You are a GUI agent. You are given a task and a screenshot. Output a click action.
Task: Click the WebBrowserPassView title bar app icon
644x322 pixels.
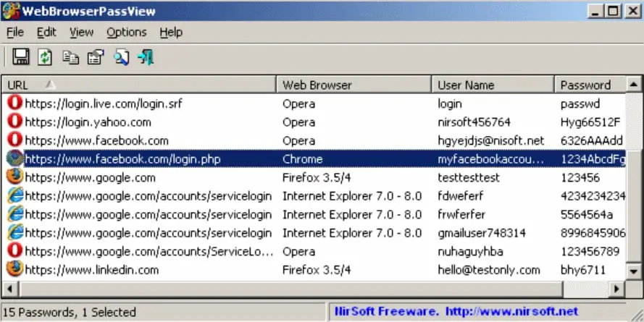click(10, 11)
